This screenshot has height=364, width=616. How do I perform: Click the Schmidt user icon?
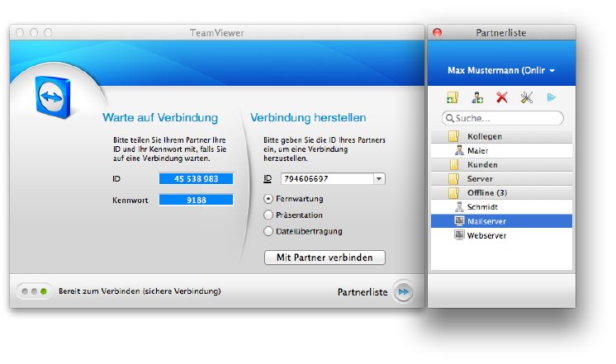[x=459, y=207]
